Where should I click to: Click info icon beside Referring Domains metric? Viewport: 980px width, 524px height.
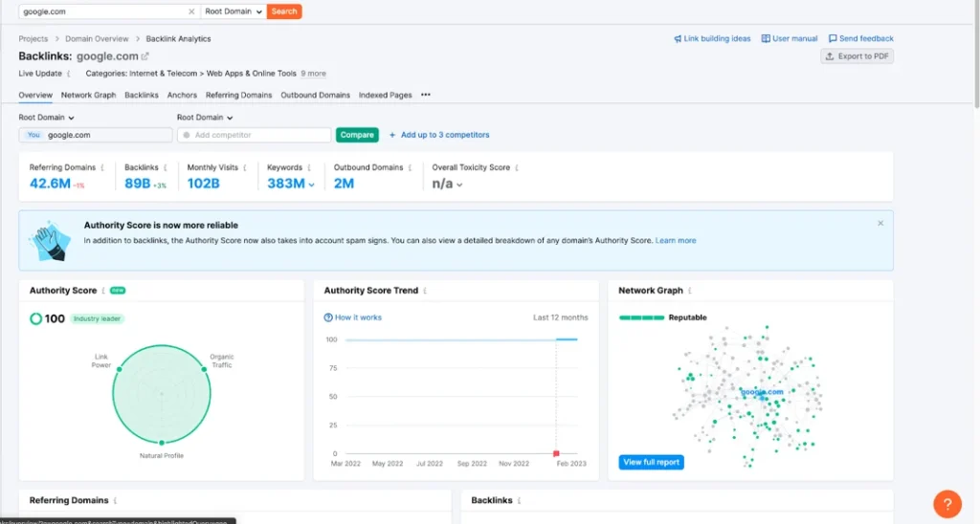click(x=102, y=167)
